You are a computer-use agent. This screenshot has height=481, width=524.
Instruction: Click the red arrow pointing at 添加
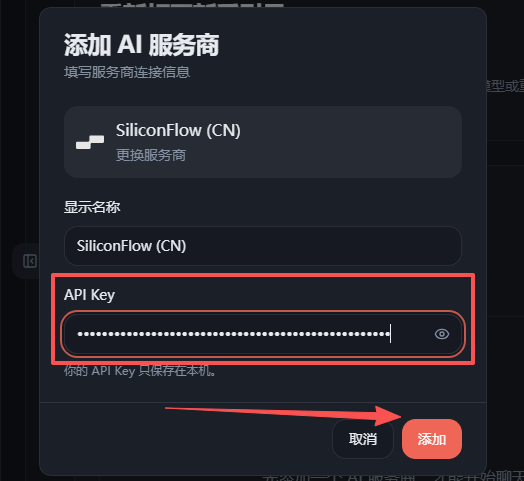pos(283,415)
